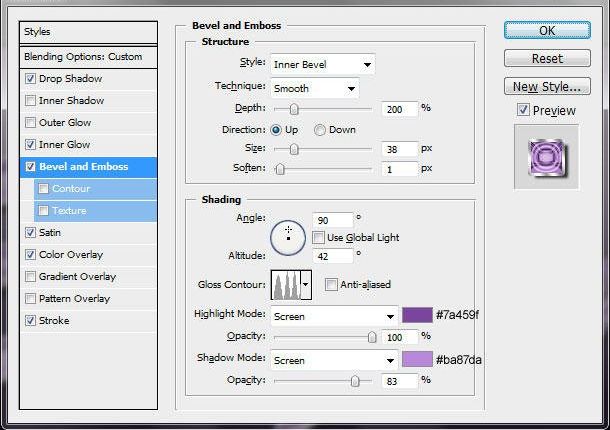Uncheck the Inner Glow checkbox

coord(30,144)
